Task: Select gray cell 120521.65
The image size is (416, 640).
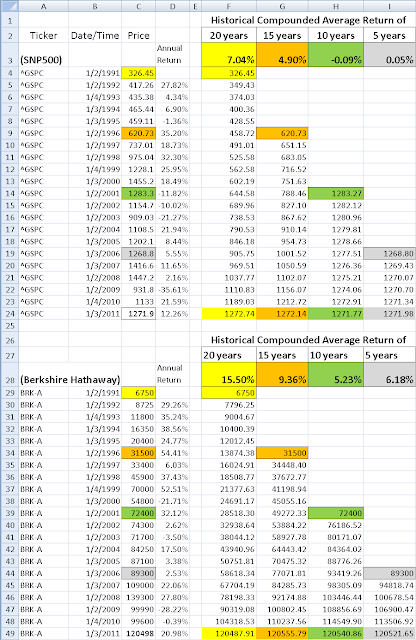Action: click(389, 633)
